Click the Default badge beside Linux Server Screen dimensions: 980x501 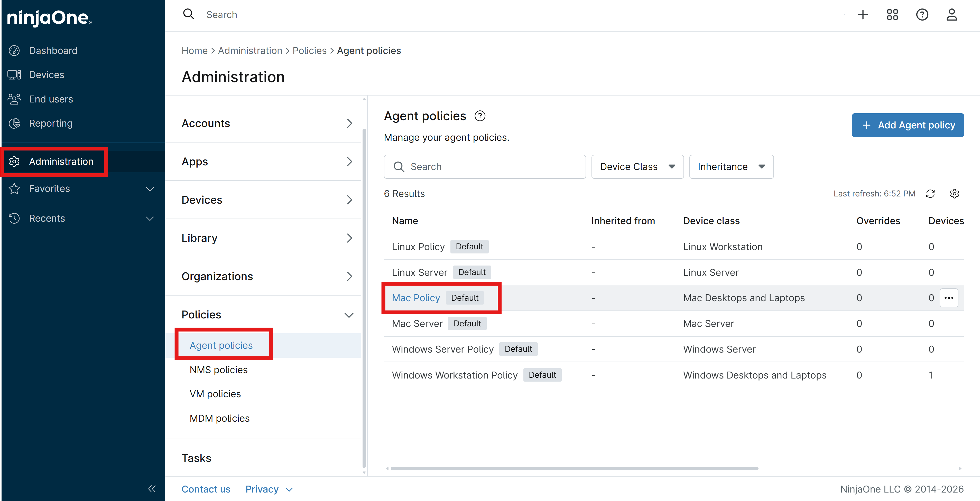click(472, 272)
